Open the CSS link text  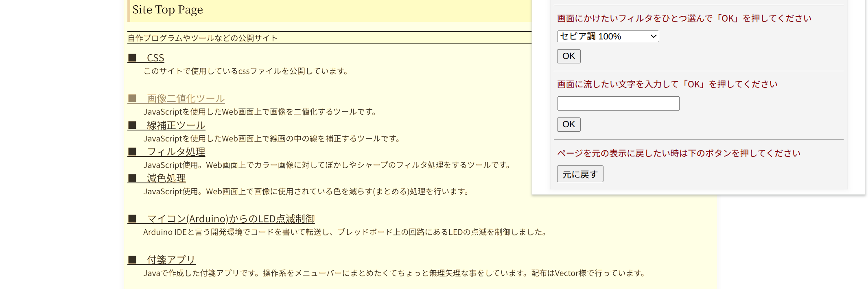155,58
